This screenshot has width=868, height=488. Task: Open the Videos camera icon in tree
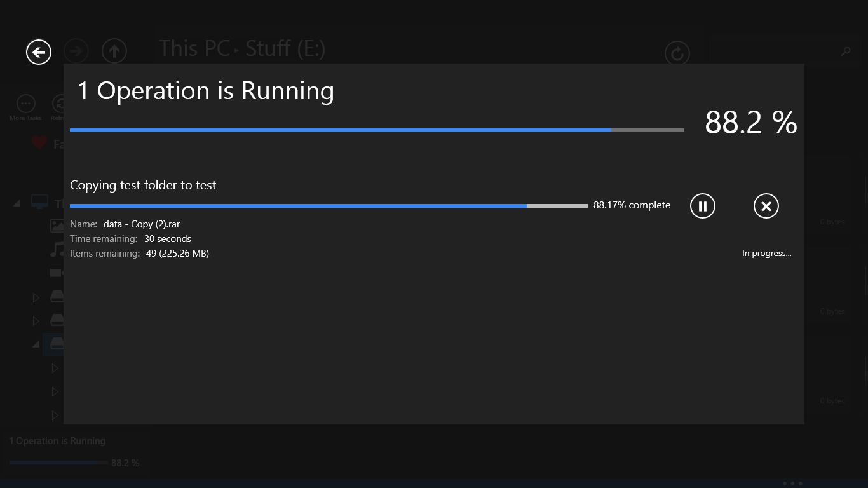57,273
